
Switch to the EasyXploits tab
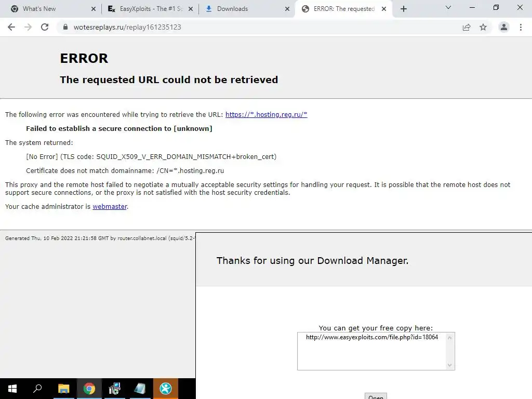click(x=150, y=9)
